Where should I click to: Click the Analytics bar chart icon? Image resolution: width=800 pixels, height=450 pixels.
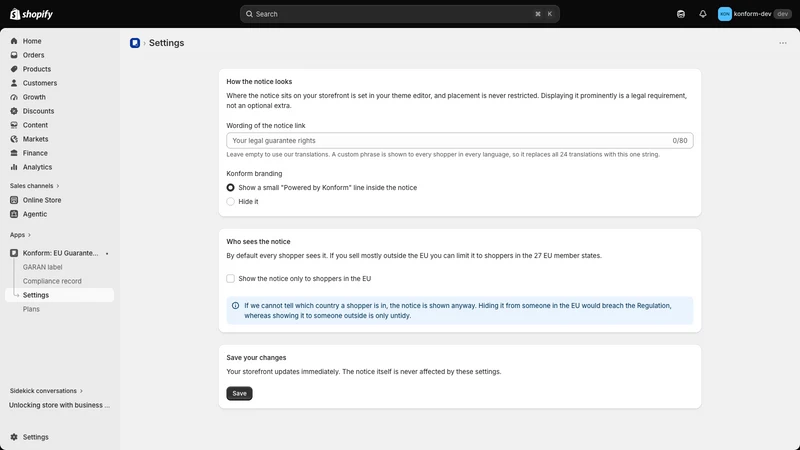coord(14,167)
